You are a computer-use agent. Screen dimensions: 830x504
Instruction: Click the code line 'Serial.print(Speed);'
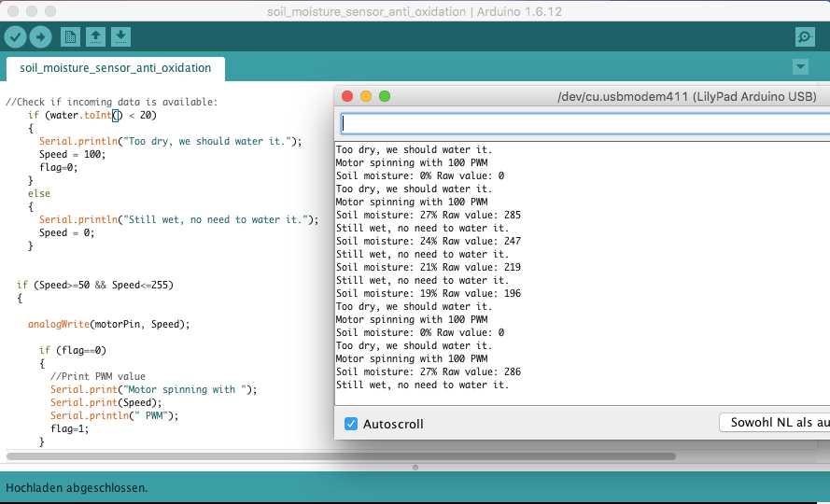point(106,402)
